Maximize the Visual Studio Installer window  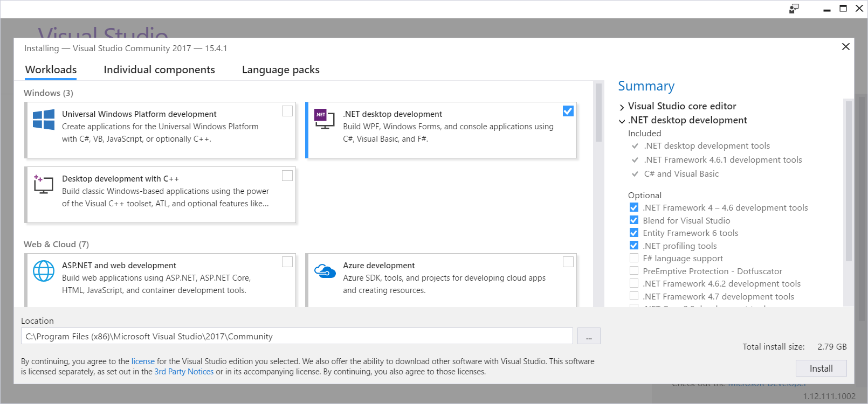pyautogui.click(x=843, y=8)
